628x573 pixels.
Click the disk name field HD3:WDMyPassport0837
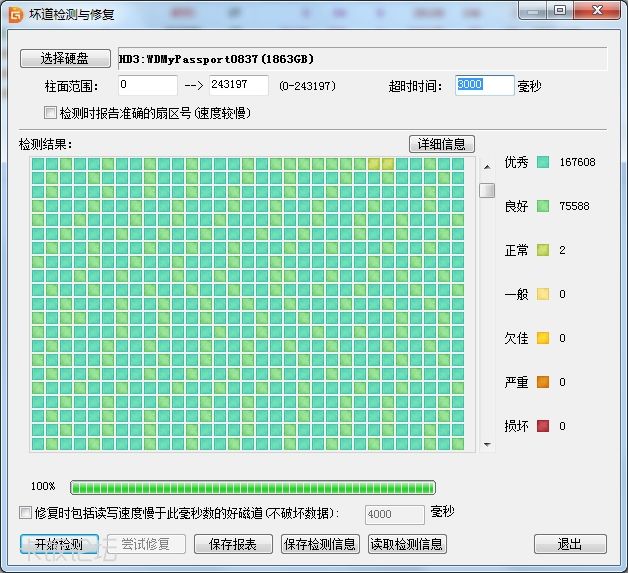click(362, 59)
